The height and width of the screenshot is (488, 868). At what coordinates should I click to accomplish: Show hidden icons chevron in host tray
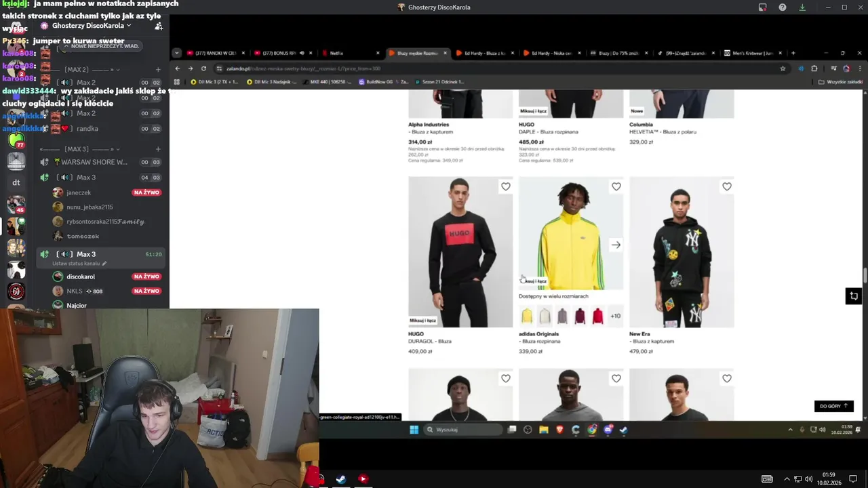(x=787, y=479)
